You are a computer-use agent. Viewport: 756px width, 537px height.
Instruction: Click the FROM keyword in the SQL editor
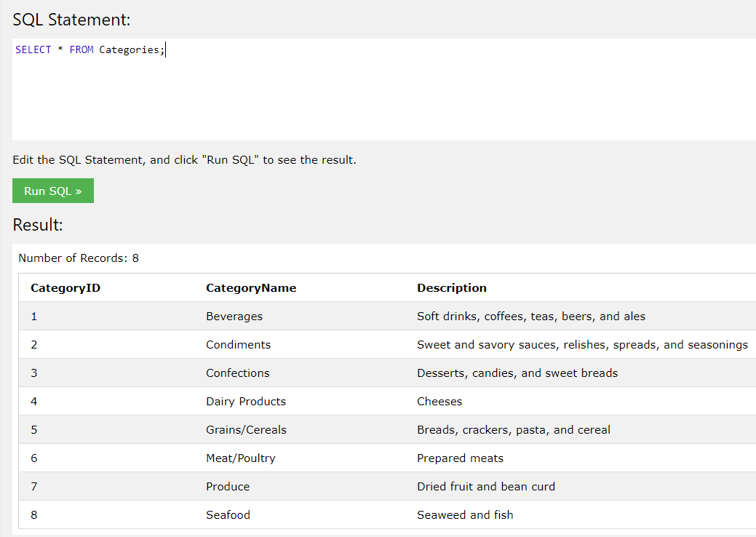coord(81,49)
